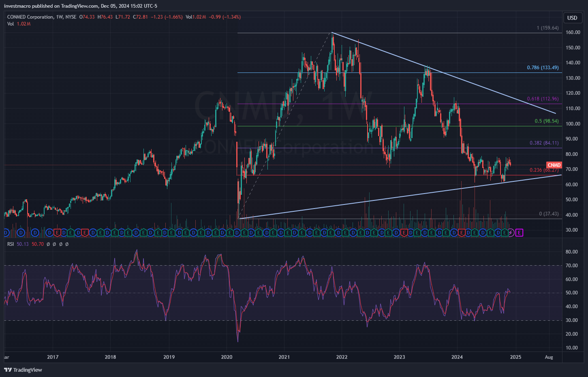Image resolution: width=588 pixels, height=377 pixels.
Task: Click the close value C72.81
Action: tap(141, 17)
